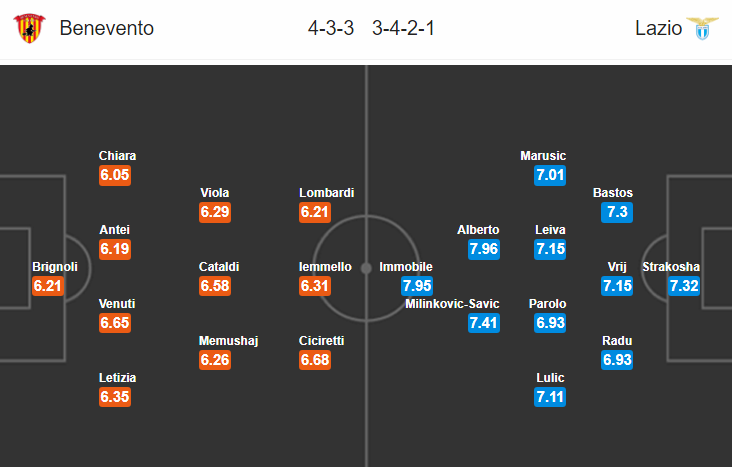Click Immobile's 7.95 rating badge
This screenshot has width=732, height=467.
(417, 286)
